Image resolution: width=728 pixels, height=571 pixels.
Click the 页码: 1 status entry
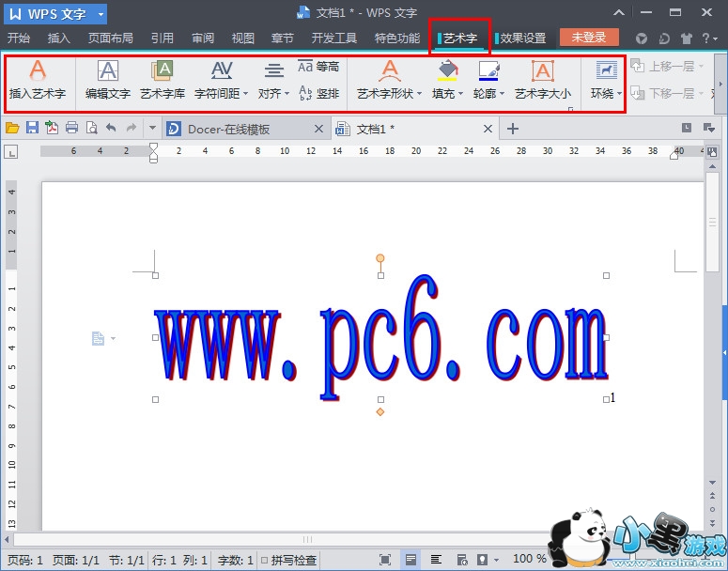(x=25, y=561)
